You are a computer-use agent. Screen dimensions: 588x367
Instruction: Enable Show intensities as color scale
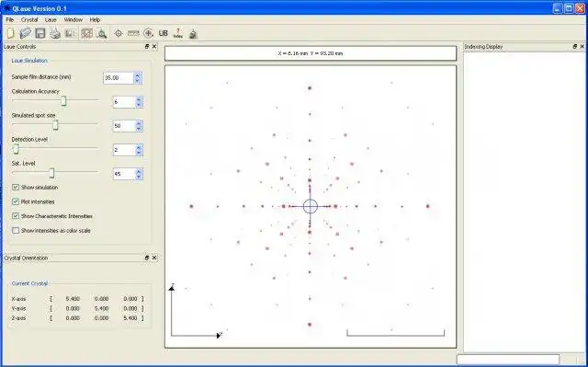(x=16, y=230)
